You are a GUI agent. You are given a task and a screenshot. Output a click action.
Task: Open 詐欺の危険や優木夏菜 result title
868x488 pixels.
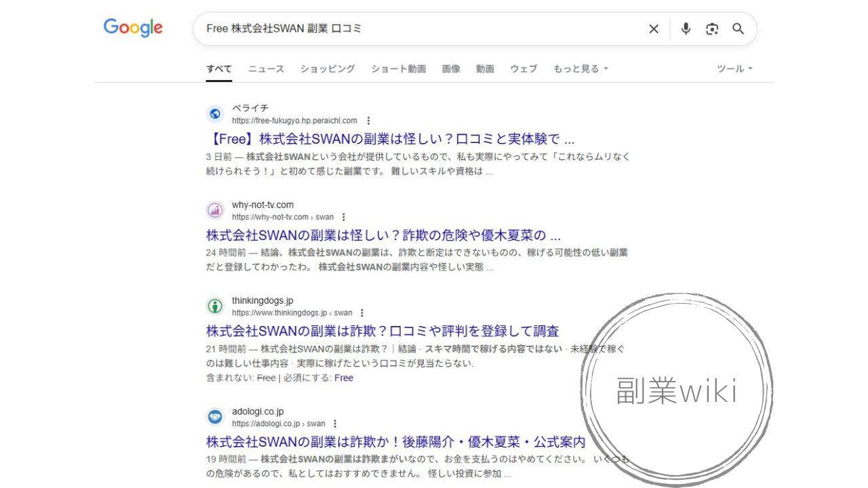pyautogui.click(x=384, y=236)
